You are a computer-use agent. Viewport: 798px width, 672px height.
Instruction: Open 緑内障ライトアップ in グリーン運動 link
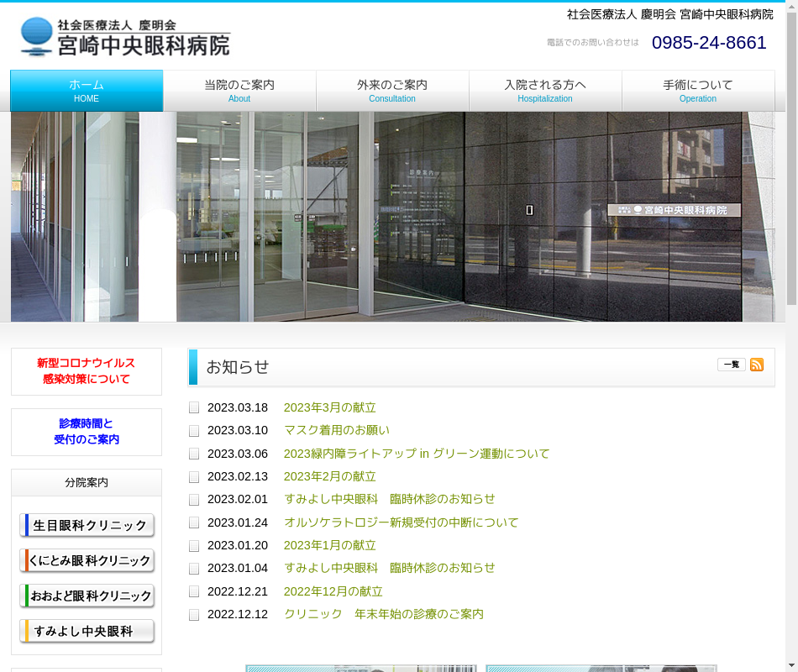pos(416,454)
